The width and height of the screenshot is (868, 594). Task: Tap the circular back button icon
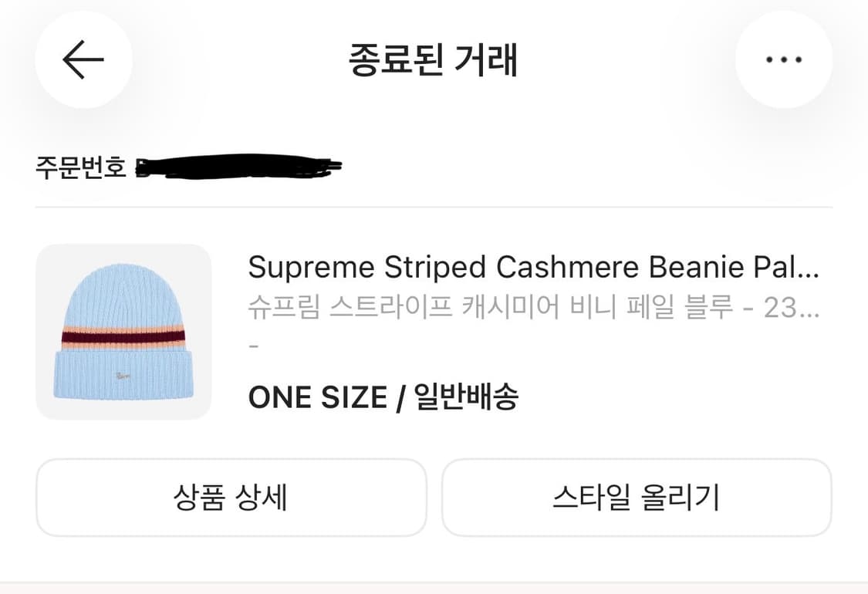coord(83,59)
